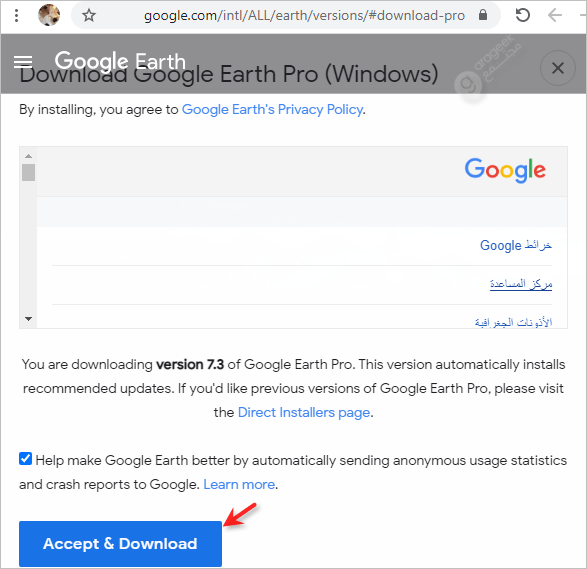
Task: Click the user profile avatar
Action: pos(49,15)
